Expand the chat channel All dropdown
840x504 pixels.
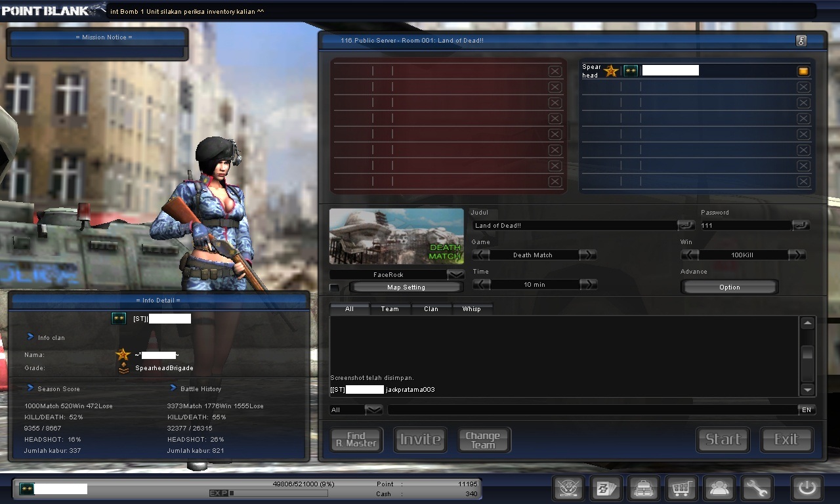(x=373, y=409)
